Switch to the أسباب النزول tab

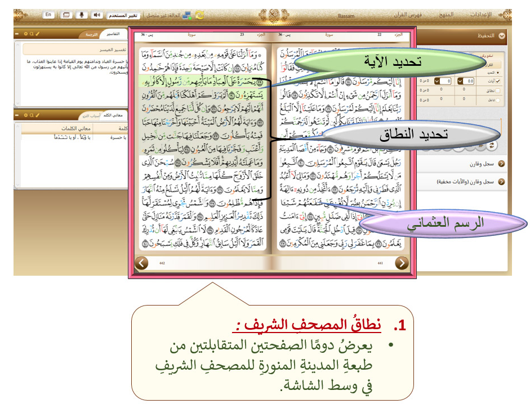tap(91, 115)
